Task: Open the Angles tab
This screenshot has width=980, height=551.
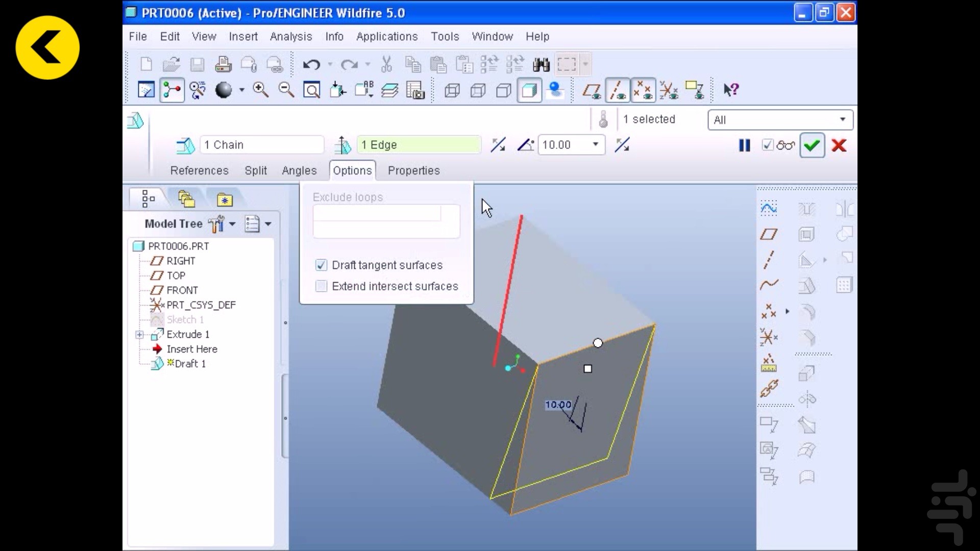Action: tap(299, 170)
